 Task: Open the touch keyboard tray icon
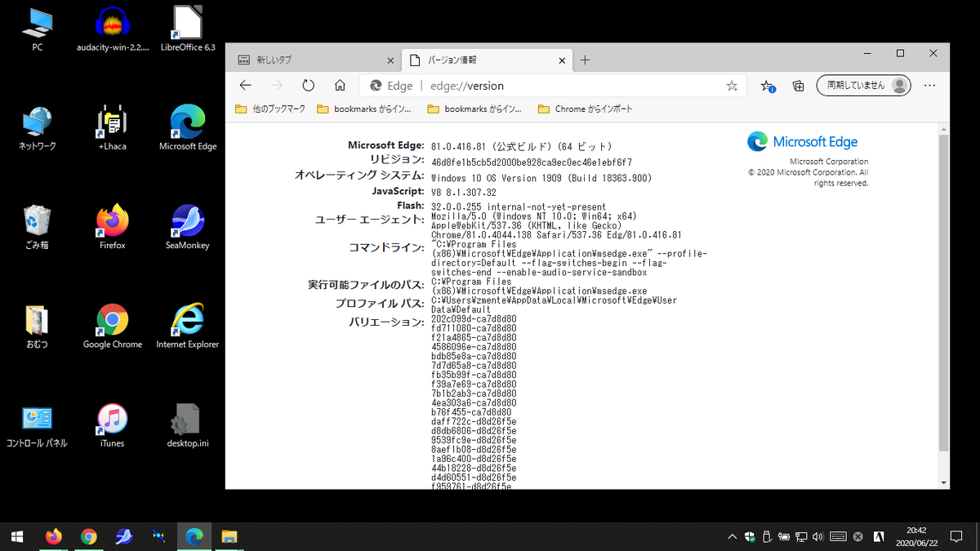point(838,537)
